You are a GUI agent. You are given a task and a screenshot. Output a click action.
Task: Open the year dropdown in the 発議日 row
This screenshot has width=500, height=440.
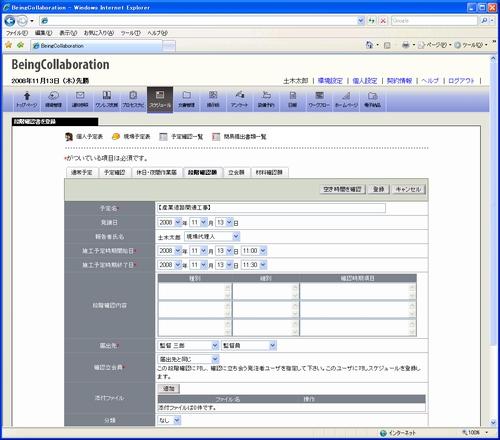pos(178,222)
